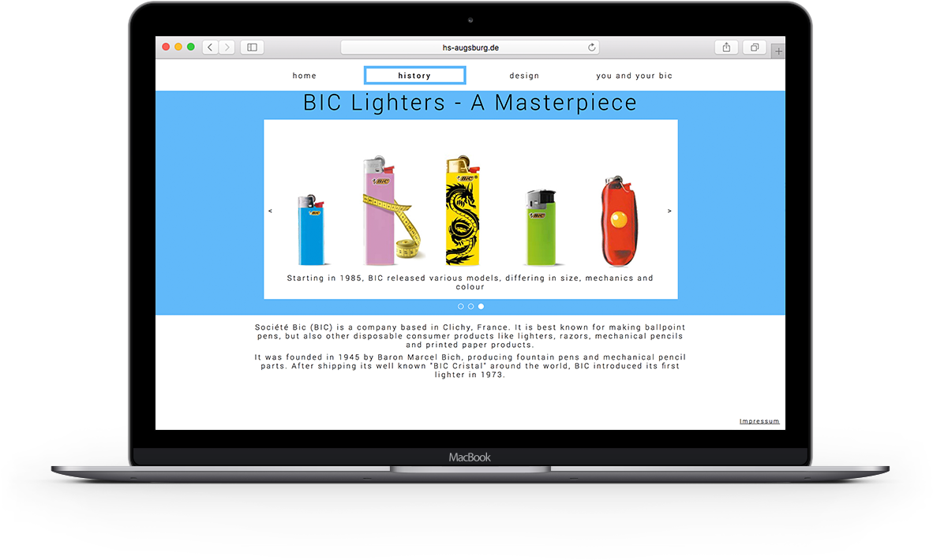The height and width of the screenshot is (560, 933).
Task: Select the second carousel dot
Action: [470, 306]
